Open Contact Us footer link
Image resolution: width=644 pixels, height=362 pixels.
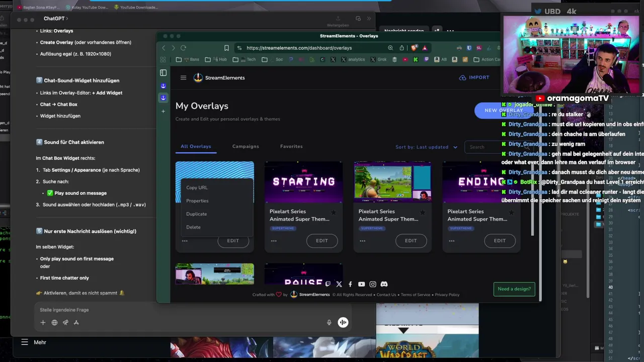point(386,295)
